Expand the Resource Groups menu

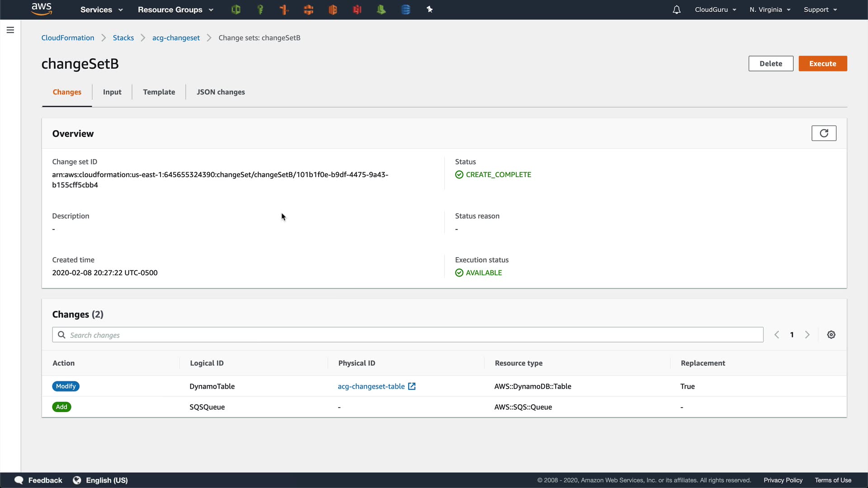[x=175, y=9]
